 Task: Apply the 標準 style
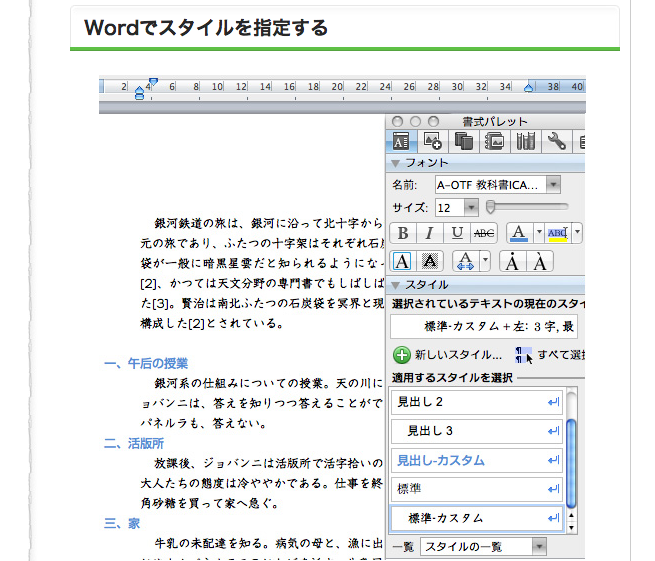point(477,489)
